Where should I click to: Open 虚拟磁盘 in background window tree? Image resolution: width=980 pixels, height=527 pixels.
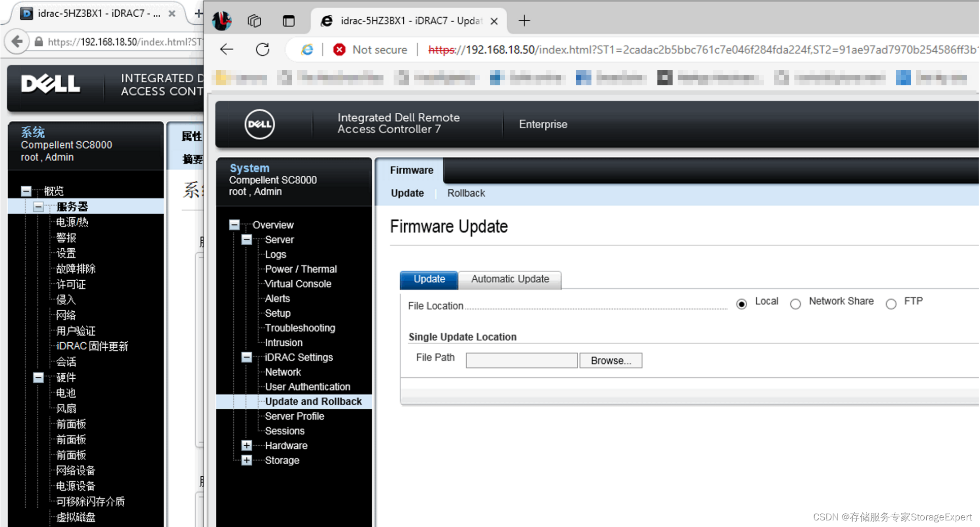coord(76,517)
